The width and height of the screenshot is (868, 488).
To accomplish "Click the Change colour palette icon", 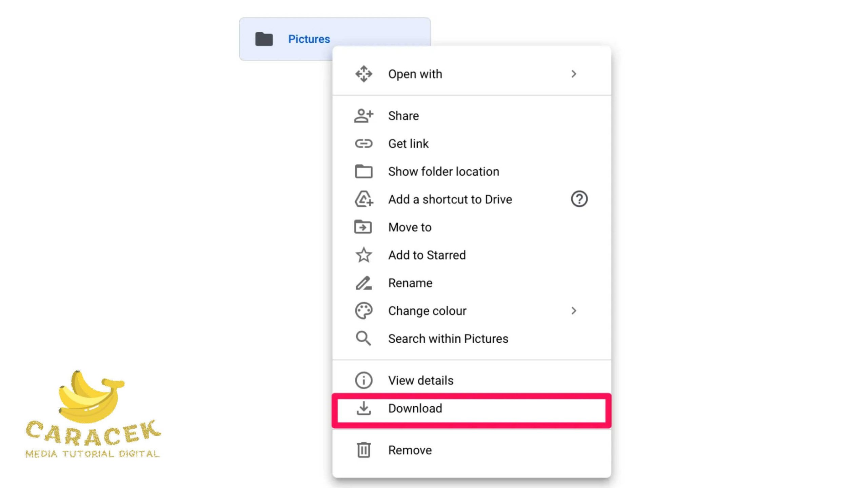I will coord(364,310).
